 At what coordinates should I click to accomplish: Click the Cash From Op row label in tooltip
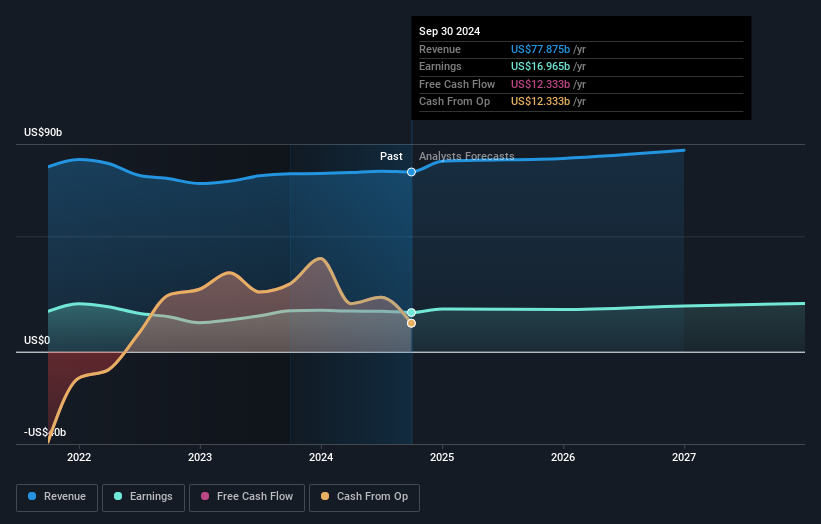pyautogui.click(x=454, y=102)
